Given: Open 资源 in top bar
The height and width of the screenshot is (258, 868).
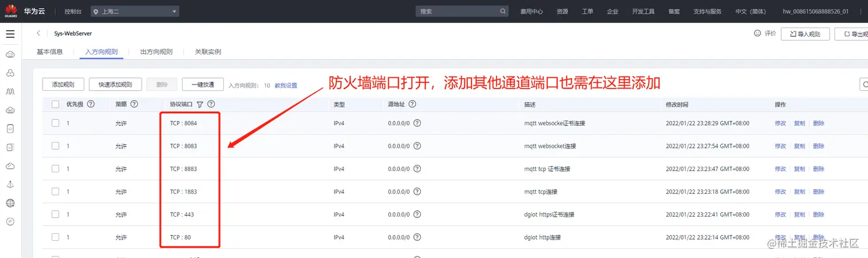Looking at the screenshot, I should pyautogui.click(x=562, y=11).
